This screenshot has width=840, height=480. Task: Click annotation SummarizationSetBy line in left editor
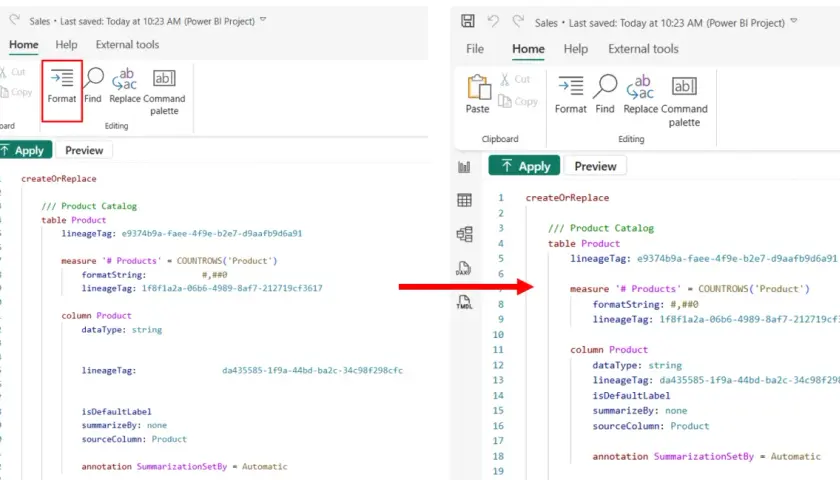[184, 467]
